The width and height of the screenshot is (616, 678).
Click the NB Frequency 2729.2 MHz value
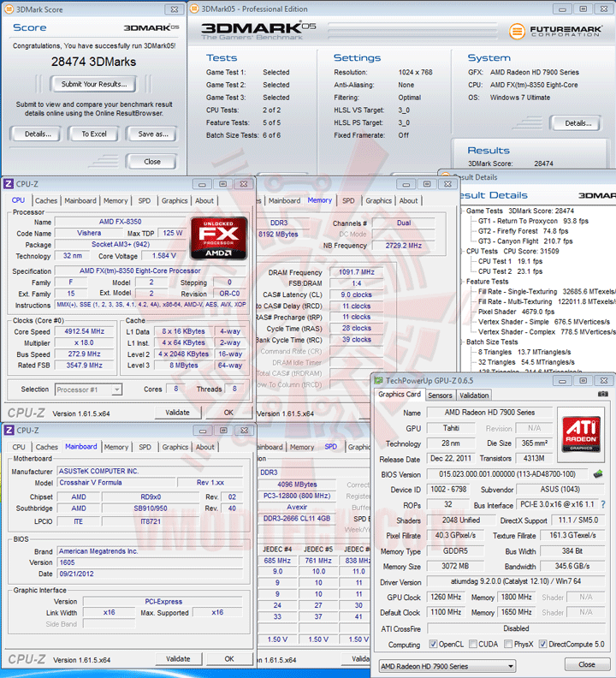tap(403, 246)
